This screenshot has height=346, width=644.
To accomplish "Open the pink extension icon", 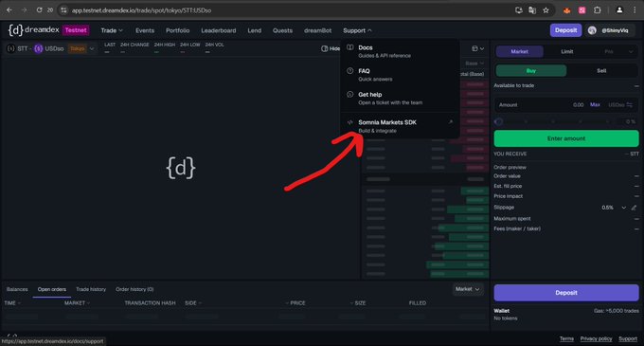I will [582, 10].
